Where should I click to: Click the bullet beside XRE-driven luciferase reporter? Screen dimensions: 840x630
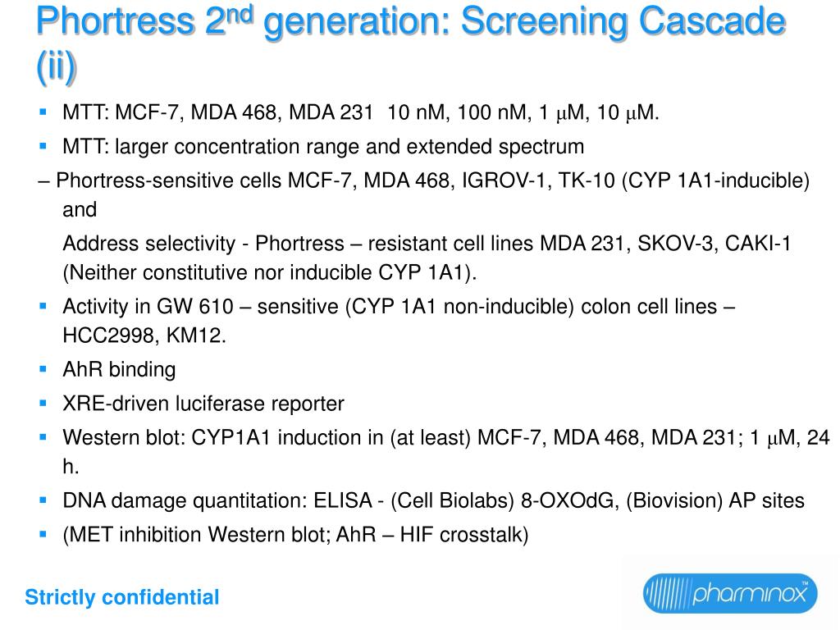(43, 404)
